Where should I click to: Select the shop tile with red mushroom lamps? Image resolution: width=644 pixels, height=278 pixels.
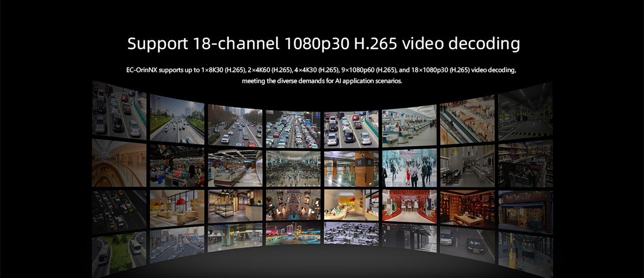(177, 208)
